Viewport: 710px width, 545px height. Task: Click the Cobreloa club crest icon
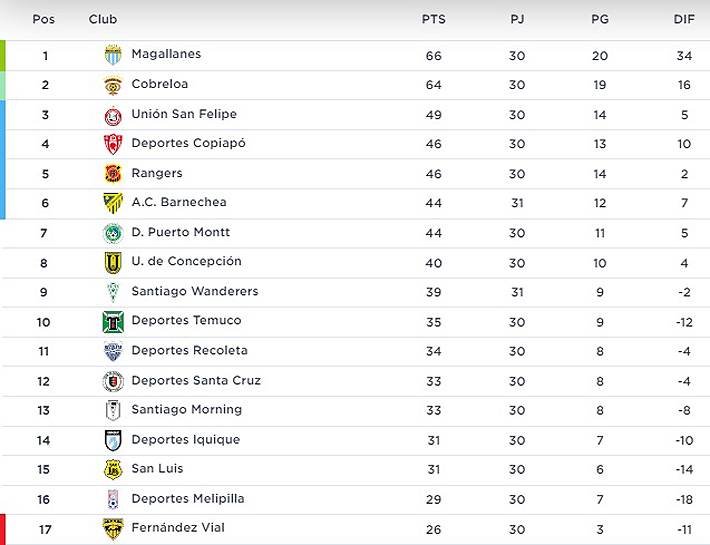pos(113,85)
